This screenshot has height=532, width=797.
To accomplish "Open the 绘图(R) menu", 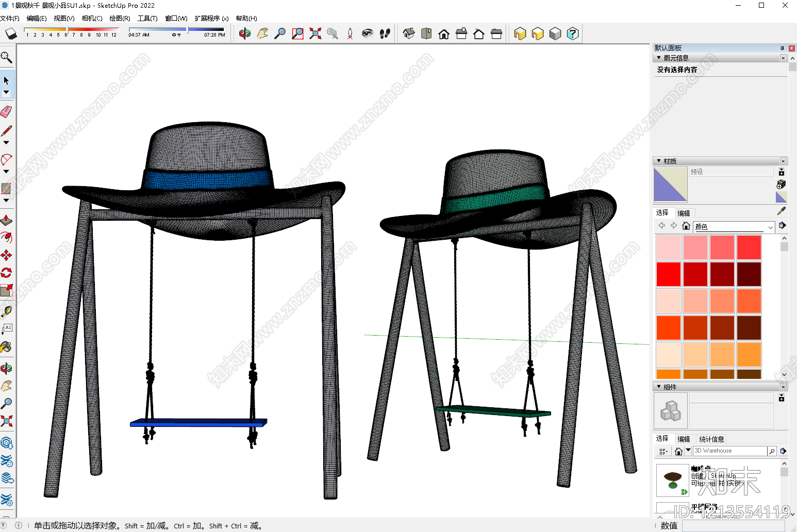I will tap(120, 18).
